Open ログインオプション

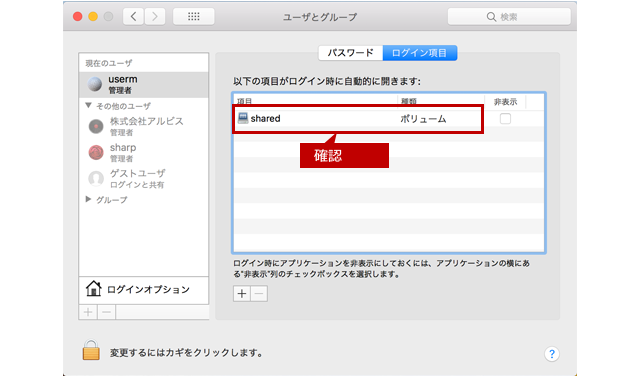[144, 289]
